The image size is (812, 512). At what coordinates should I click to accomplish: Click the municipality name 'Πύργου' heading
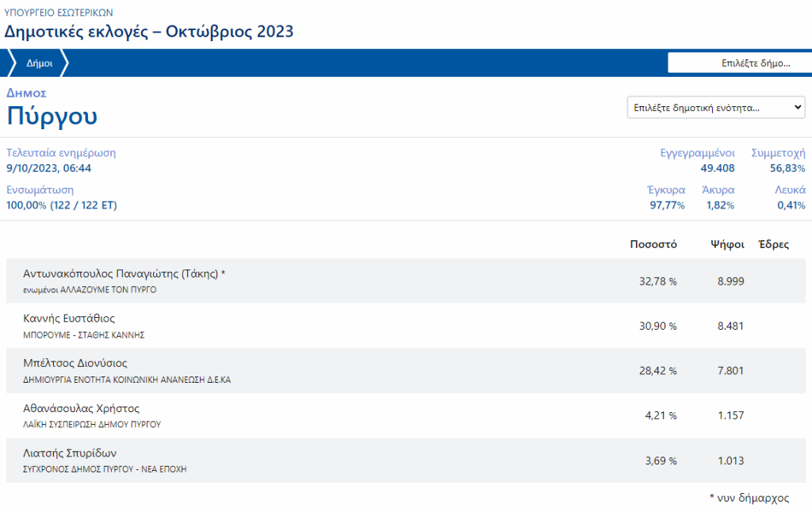52,117
